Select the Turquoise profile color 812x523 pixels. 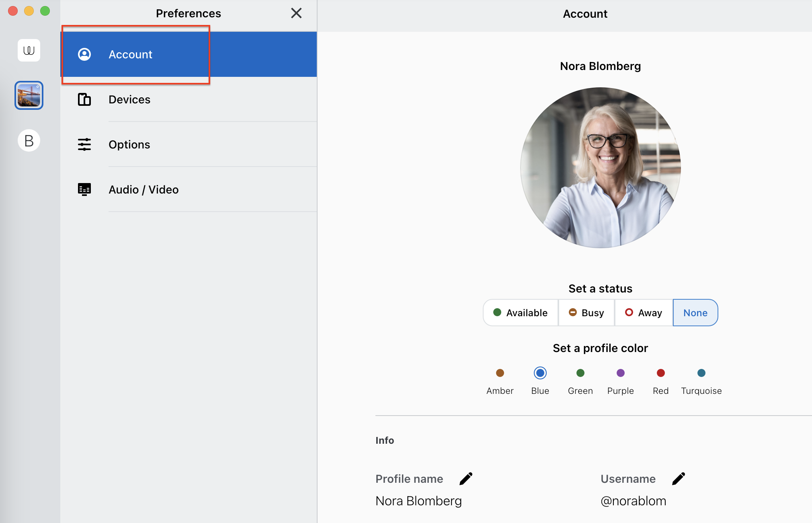701,373
